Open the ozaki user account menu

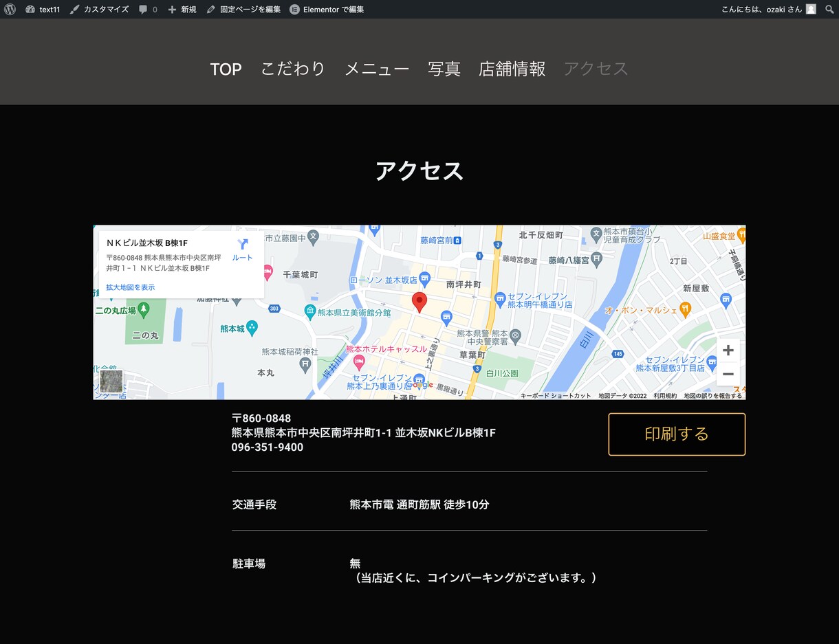tap(768, 9)
